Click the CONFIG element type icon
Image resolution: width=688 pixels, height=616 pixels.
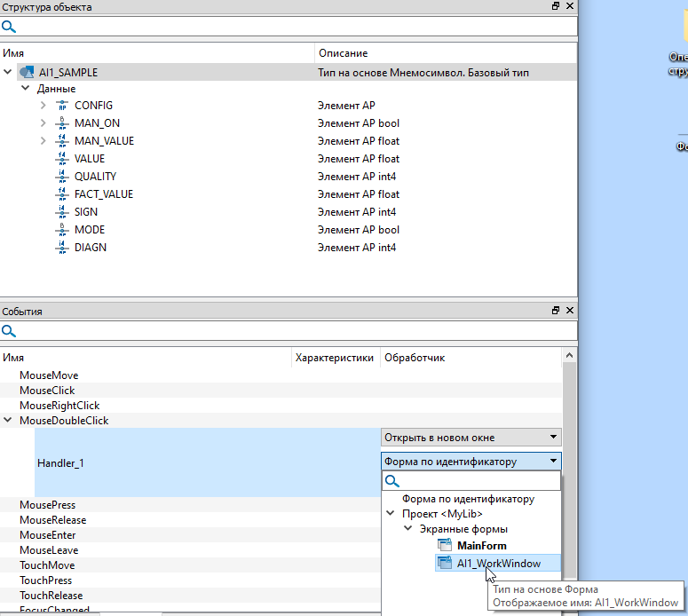tap(62, 106)
